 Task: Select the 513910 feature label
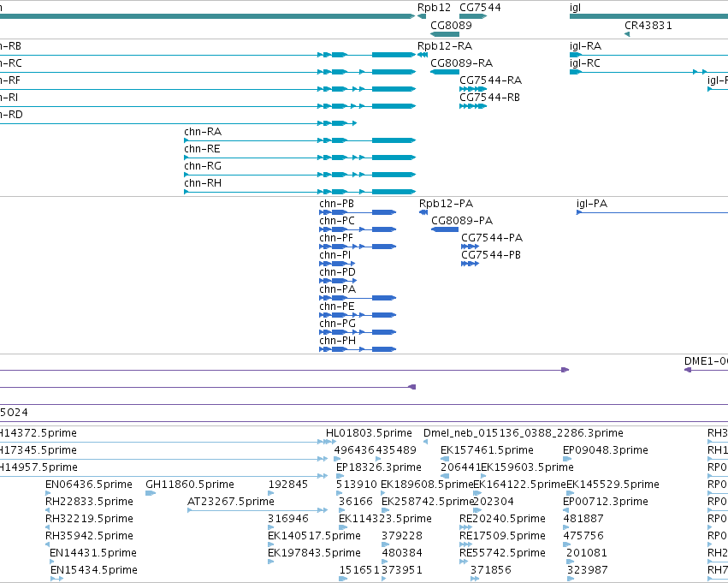357,485
